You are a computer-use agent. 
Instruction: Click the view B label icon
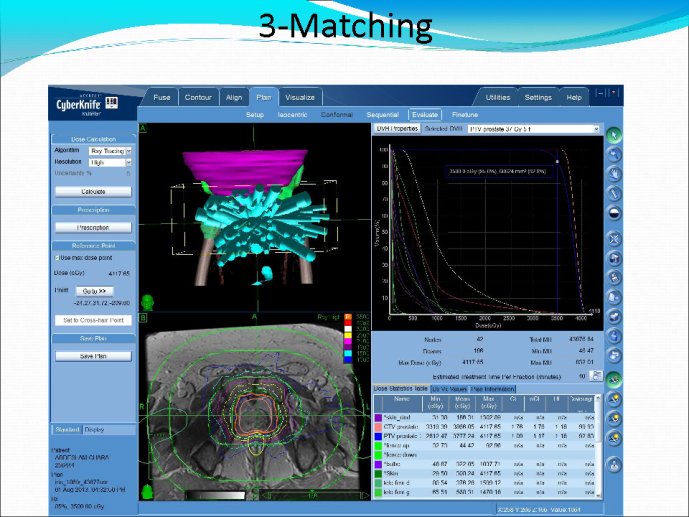click(x=143, y=317)
